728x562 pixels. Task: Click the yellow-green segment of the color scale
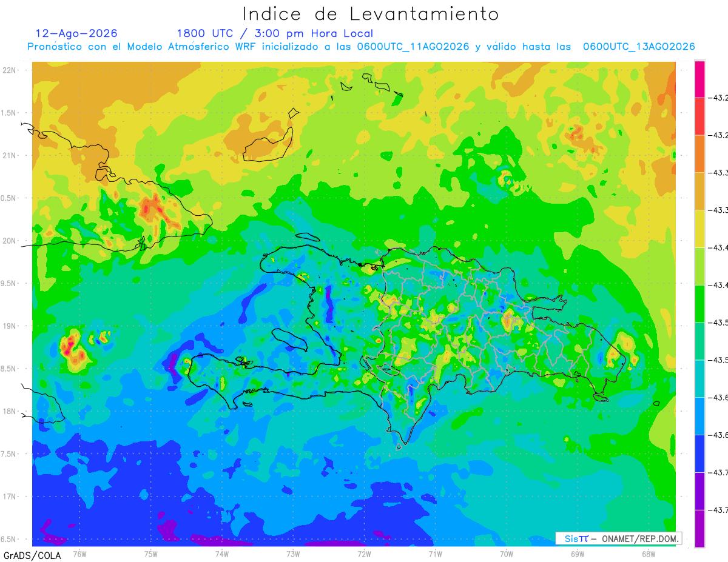coord(699,266)
